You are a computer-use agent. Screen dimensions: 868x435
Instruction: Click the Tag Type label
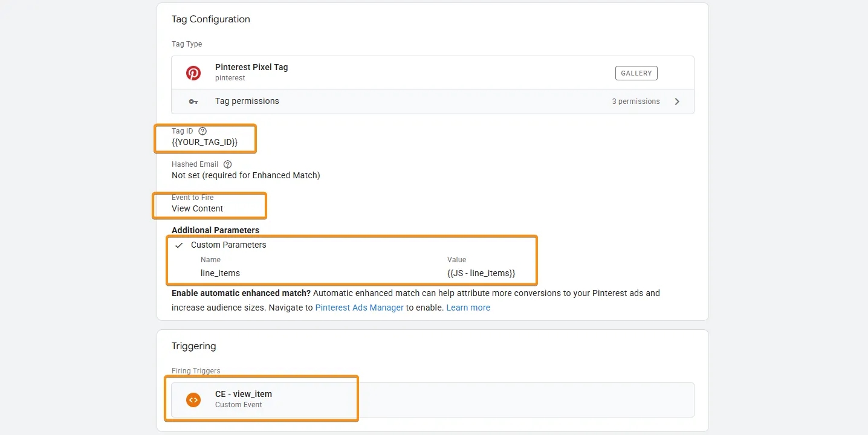click(187, 44)
